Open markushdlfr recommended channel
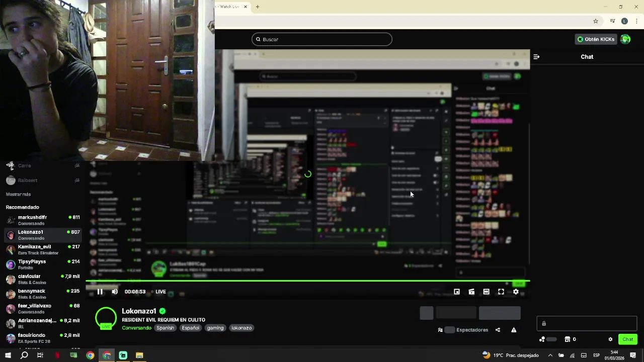The width and height of the screenshot is (644, 362). point(43,220)
